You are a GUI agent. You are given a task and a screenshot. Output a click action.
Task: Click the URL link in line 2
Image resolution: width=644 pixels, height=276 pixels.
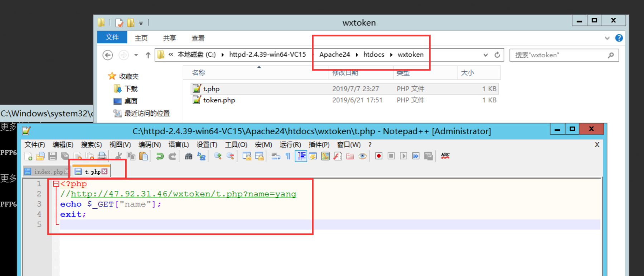tap(183, 194)
